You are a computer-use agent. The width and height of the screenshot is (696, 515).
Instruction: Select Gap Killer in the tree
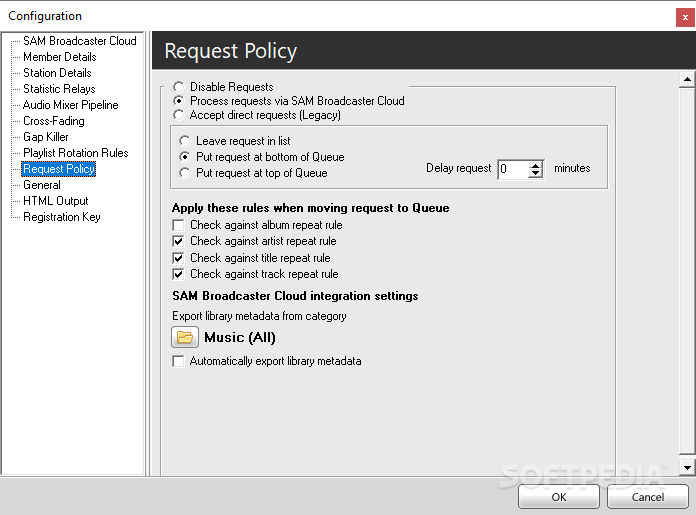(46, 137)
